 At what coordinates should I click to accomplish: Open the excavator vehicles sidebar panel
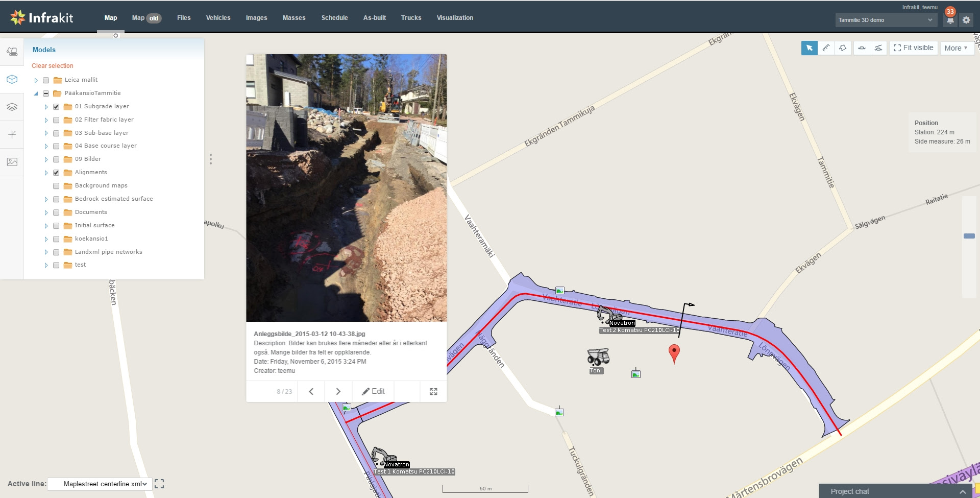12,52
